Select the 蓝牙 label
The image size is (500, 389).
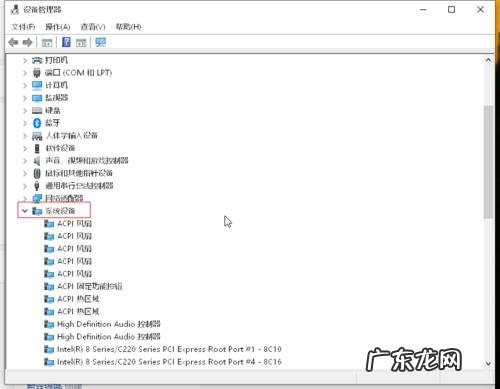click(53, 123)
